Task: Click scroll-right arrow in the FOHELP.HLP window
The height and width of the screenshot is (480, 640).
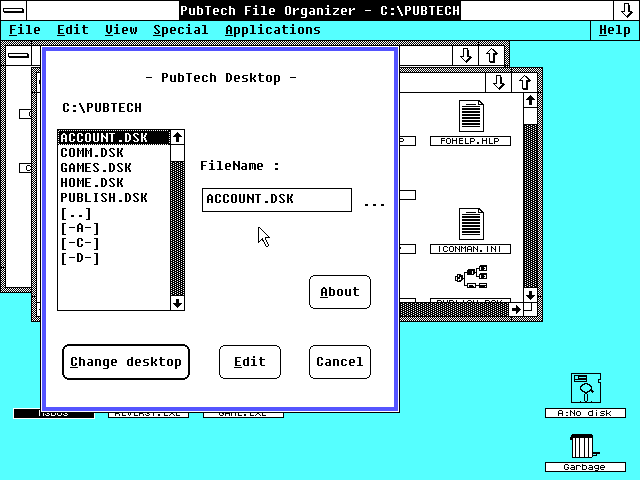Action: tap(516, 309)
